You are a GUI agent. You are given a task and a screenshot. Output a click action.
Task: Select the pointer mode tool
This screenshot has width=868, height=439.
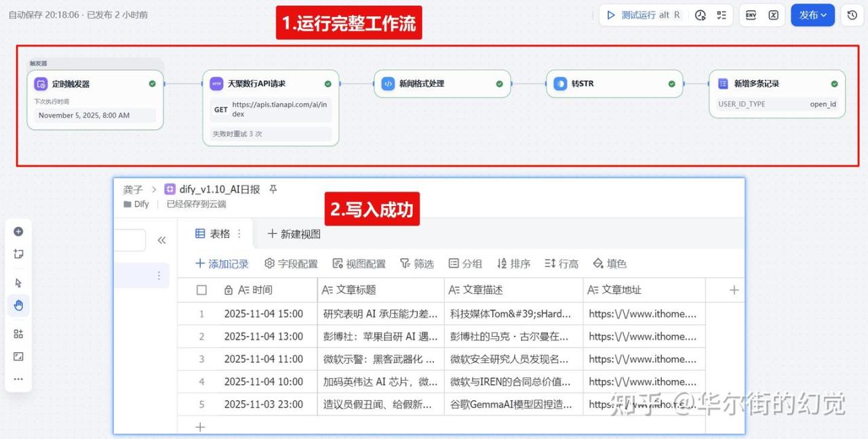click(18, 283)
